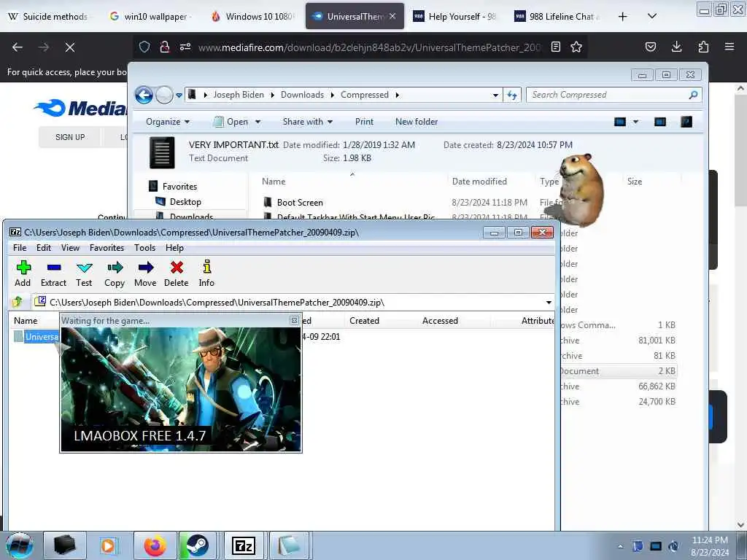747x560 pixels.
Task: Switch to 'Help Yourself' Firefox tab
Action: click(456, 17)
